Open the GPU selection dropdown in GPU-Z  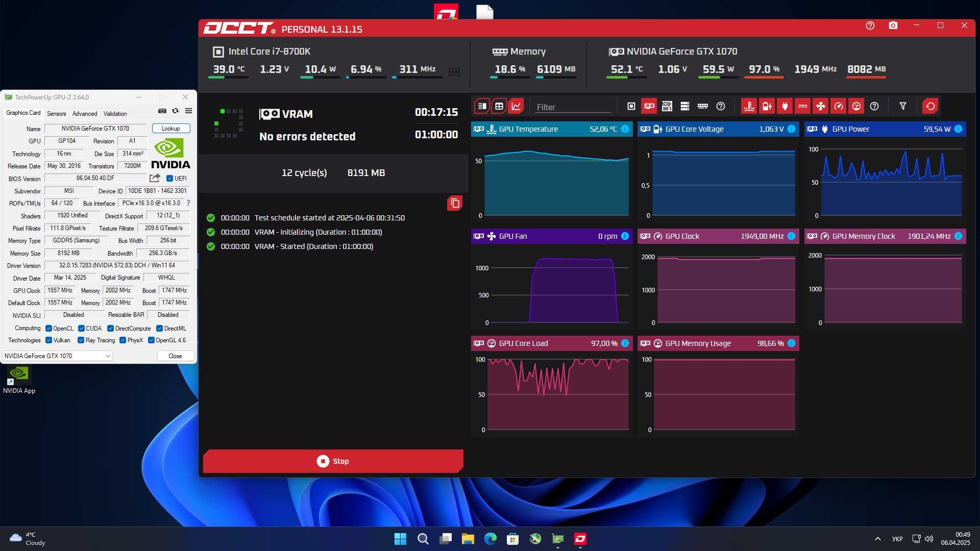(x=58, y=356)
